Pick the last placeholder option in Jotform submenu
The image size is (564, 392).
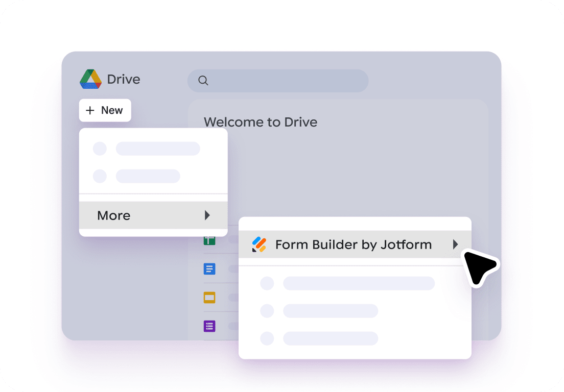click(330, 338)
